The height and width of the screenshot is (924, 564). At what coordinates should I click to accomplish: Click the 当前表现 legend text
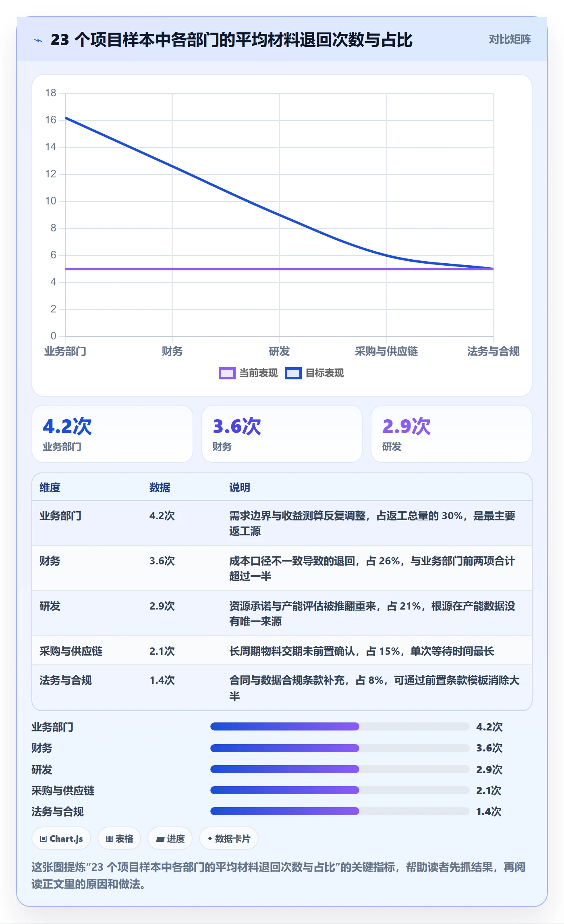[x=259, y=373]
